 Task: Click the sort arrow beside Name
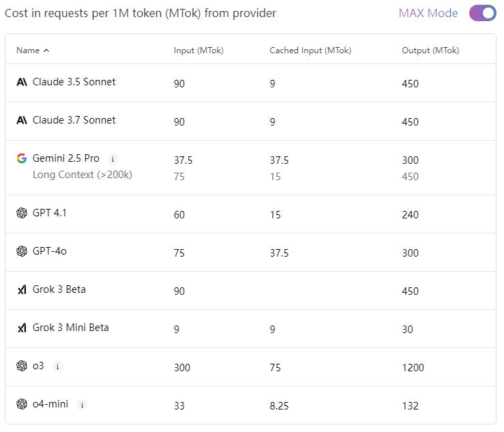(46, 51)
